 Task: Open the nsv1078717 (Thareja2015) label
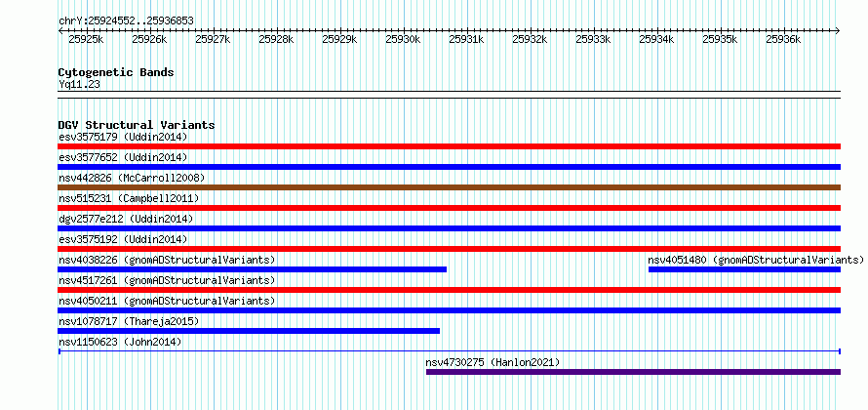[x=129, y=321]
